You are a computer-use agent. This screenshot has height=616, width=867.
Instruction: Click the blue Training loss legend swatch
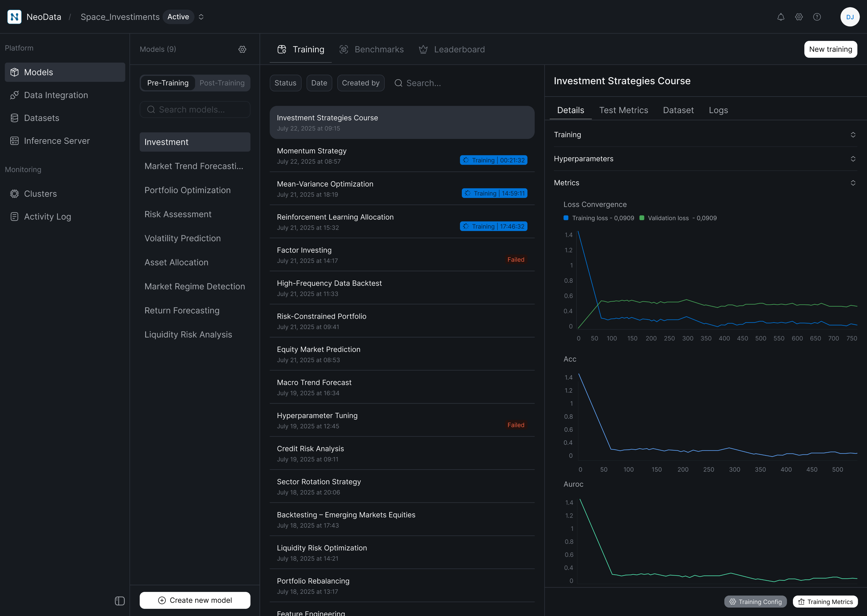click(x=566, y=218)
